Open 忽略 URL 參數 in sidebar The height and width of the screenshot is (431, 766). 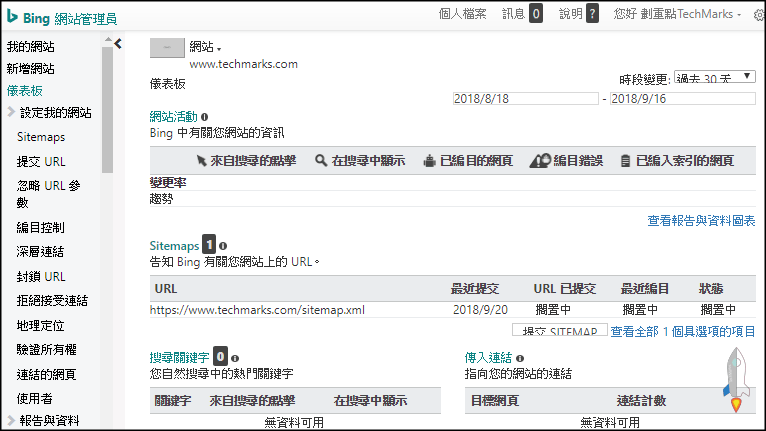click(48, 194)
